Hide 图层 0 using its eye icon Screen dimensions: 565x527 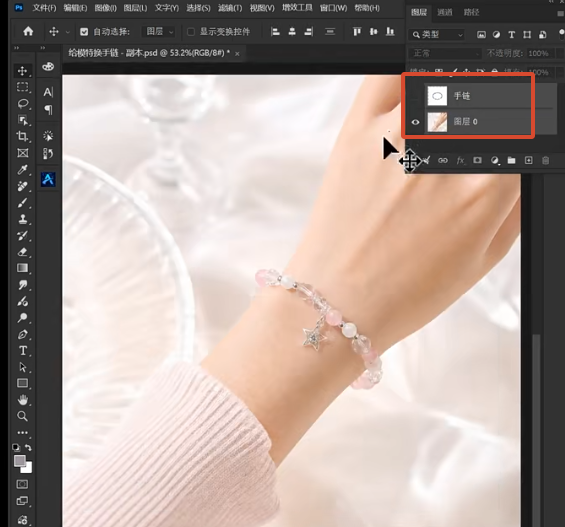(x=415, y=122)
